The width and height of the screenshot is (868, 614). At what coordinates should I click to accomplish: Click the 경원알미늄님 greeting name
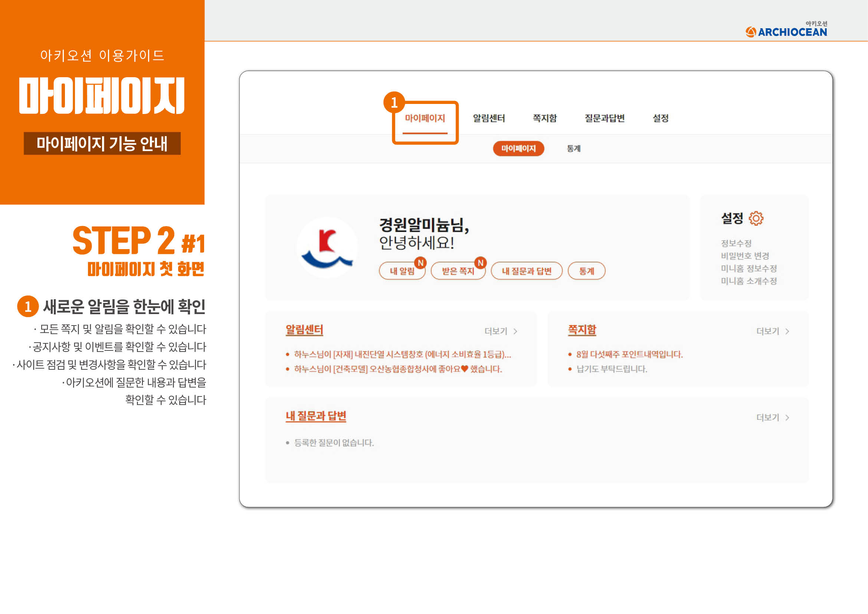click(x=424, y=225)
